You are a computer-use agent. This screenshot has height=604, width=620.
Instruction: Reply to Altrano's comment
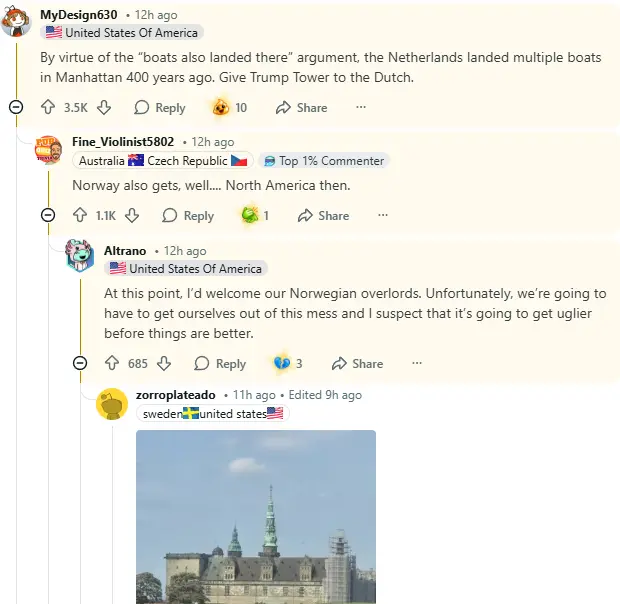220,364
